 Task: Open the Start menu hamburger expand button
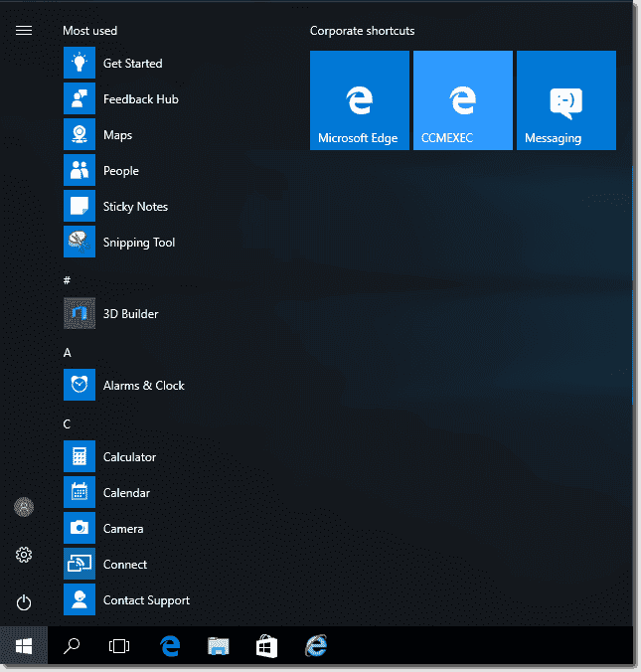tap(24, 31)
